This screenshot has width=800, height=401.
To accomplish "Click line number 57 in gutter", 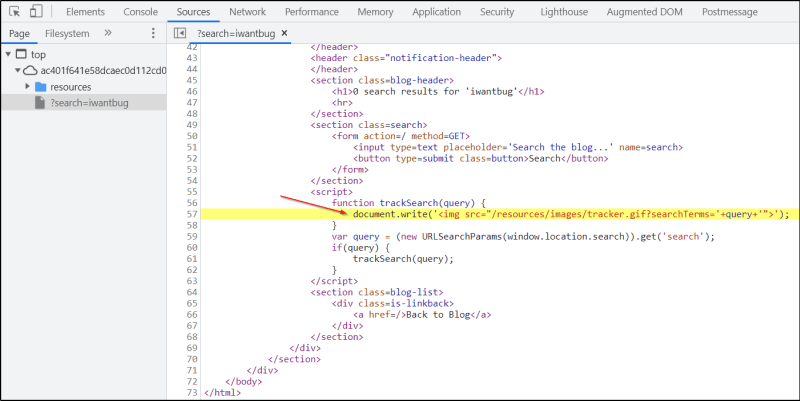I will pyautogui.click(x=192, y=214).
